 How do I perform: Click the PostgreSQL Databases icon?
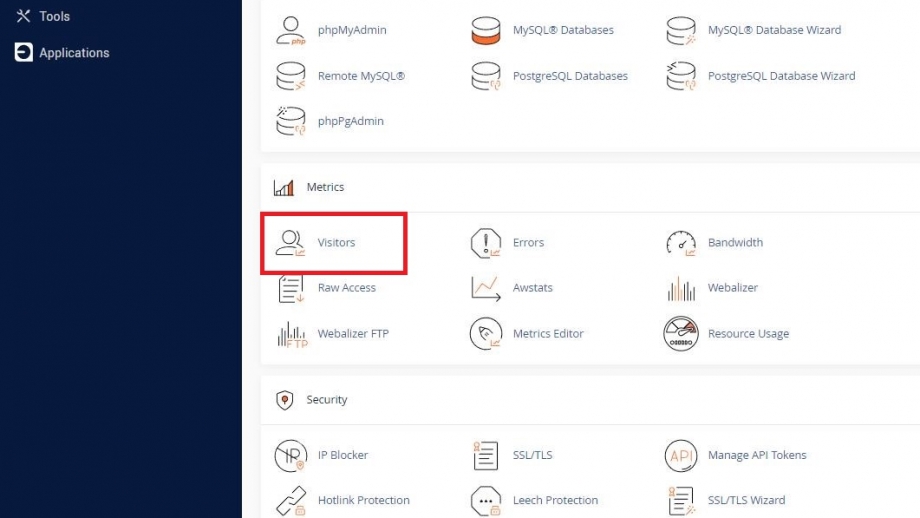(x=486, y=76)
